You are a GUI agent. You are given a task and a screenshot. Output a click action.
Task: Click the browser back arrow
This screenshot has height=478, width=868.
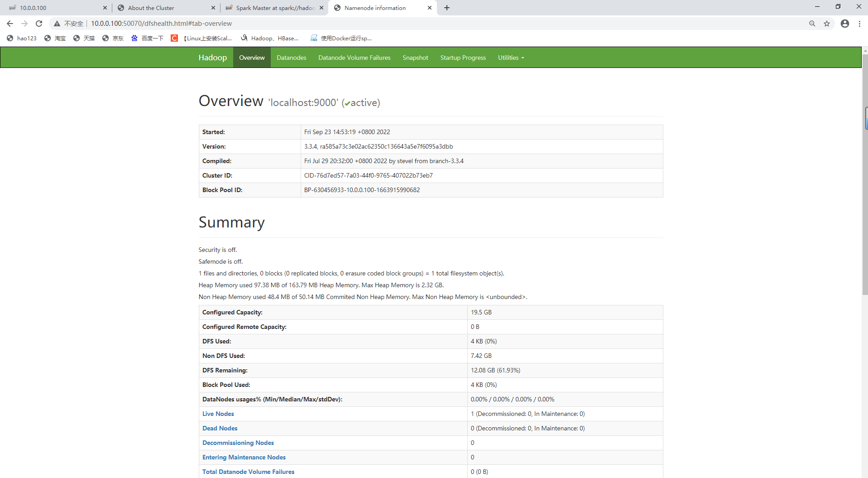point(10,24)
